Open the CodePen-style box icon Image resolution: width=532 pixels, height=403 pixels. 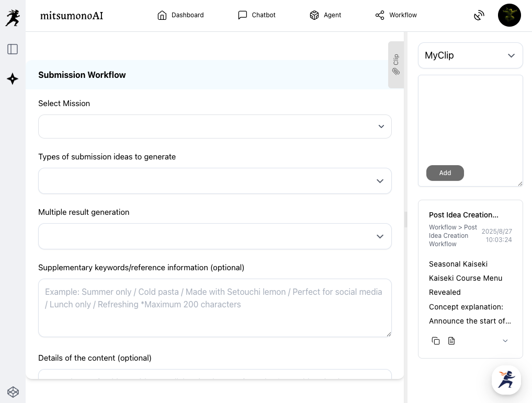pos(13,392)
